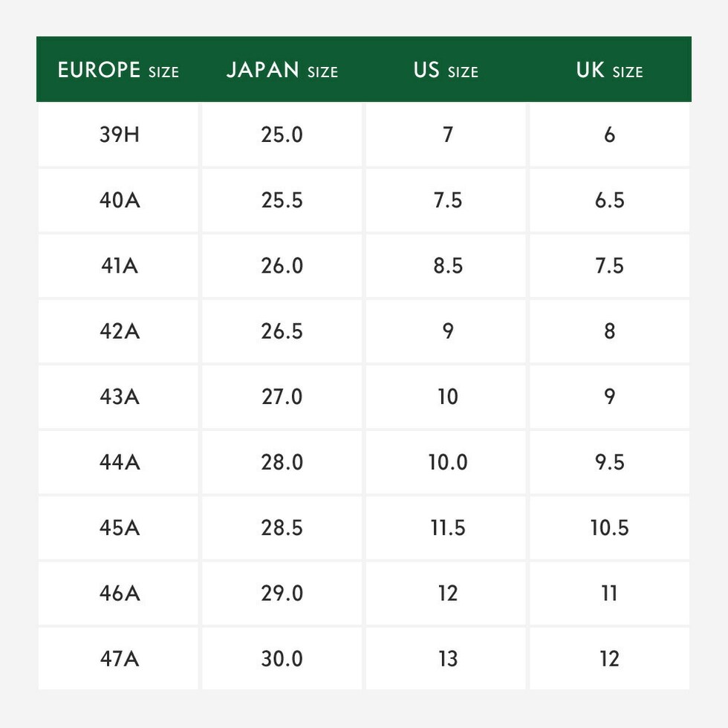Screen dimensions: 728x728
Task: Click the Japan size 27.0 cell
Action: coord(282,397)
